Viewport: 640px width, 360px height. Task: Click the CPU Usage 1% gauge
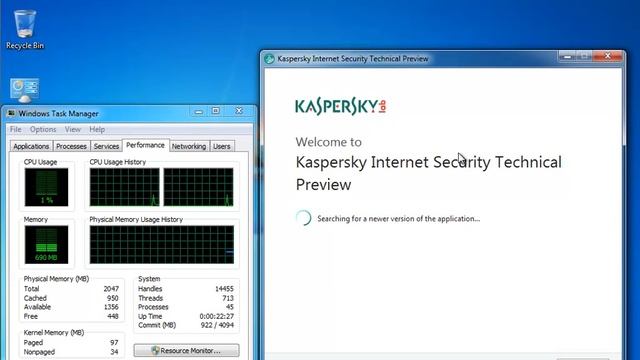[47, 187]
